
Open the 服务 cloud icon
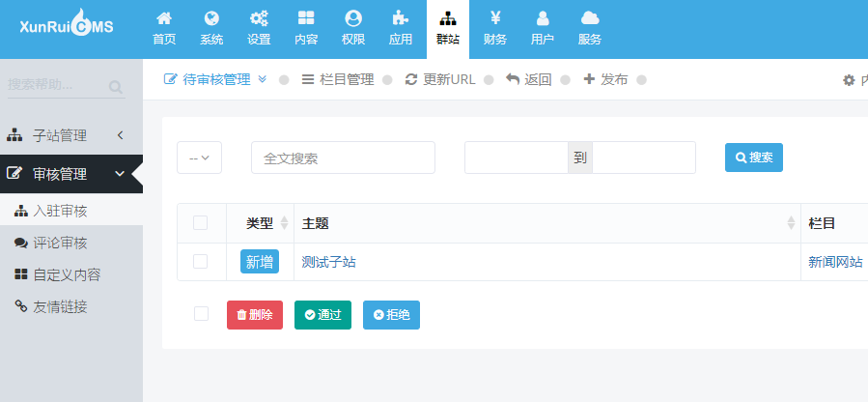(590, 18)
